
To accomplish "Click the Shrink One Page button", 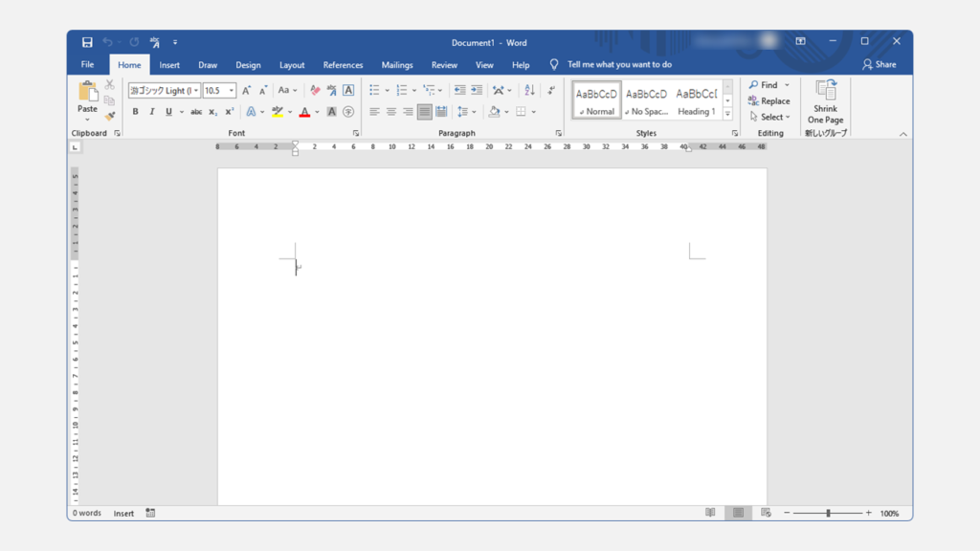I will click(x=825, y=102).
